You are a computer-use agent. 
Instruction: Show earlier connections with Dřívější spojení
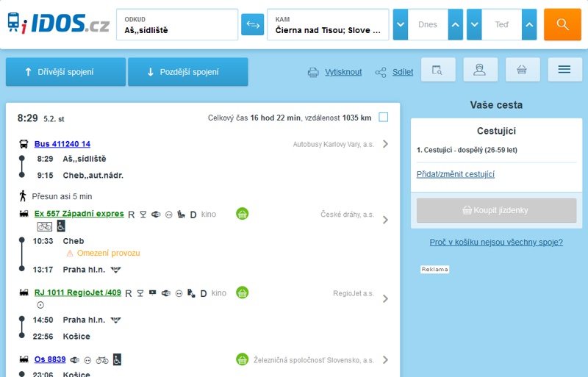pyautogui.click(x=65, y=72)
